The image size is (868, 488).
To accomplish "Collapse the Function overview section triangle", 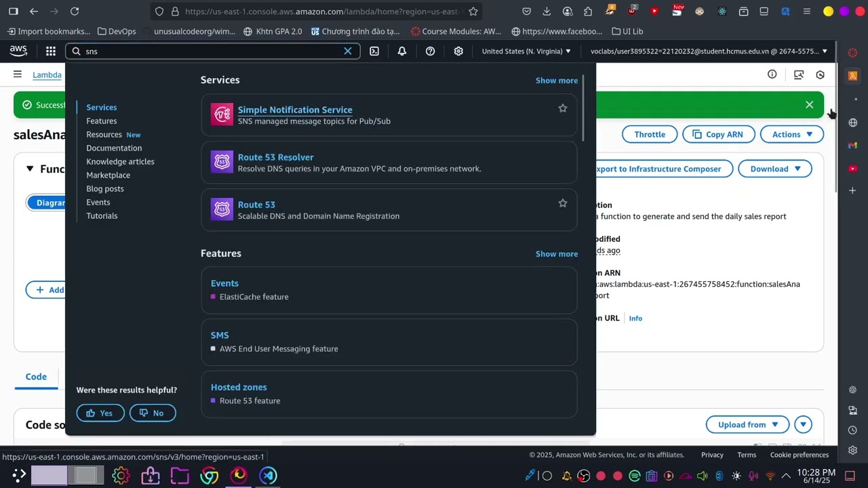I will click(30, 169).
